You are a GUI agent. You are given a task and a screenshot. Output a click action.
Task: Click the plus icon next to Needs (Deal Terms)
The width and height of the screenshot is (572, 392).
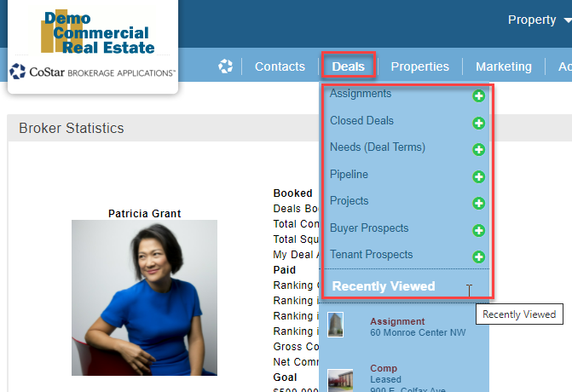pos(478,150)
